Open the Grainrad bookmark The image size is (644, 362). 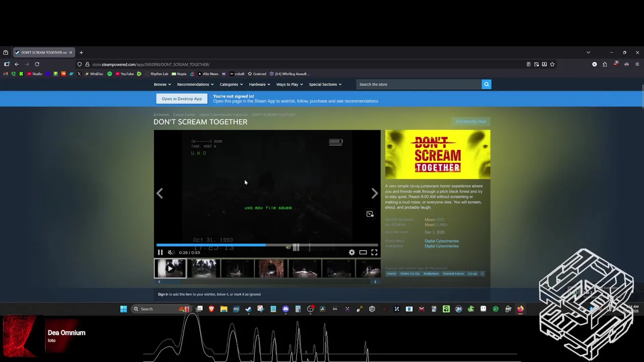click(x=257, y=74)
